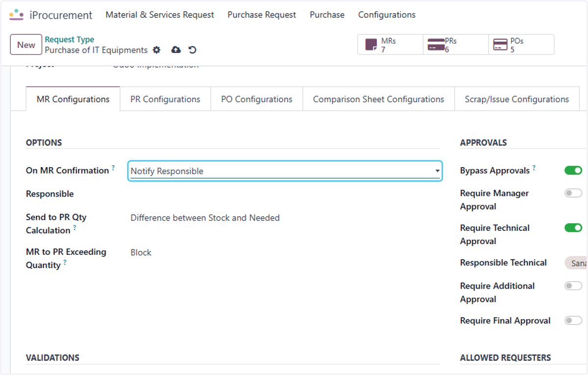Image resolution: width=588 pixels, height=375 pixels.
Task: Click the MRs stat button icon
Action: point(371,45)
